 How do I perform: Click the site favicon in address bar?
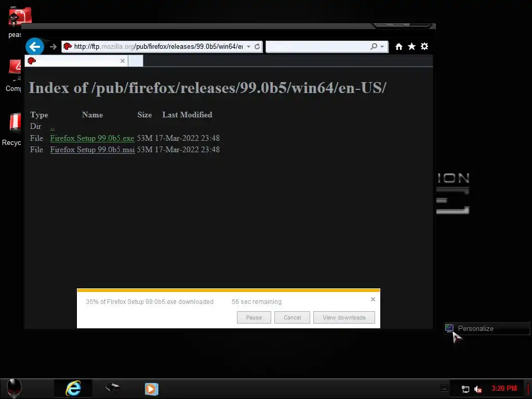68,46
